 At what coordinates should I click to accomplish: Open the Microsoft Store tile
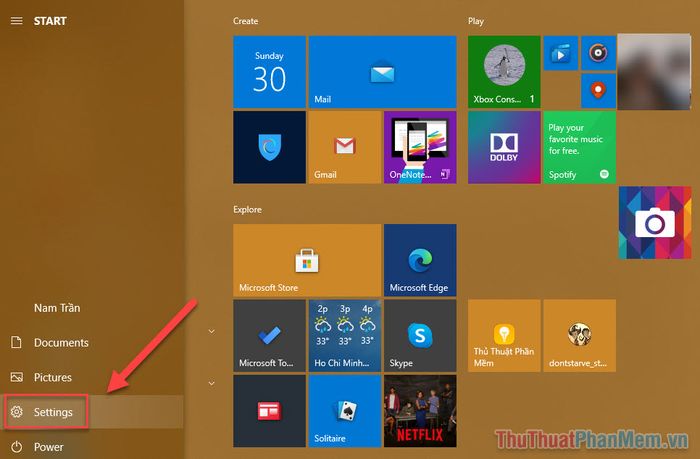(307, 260)
